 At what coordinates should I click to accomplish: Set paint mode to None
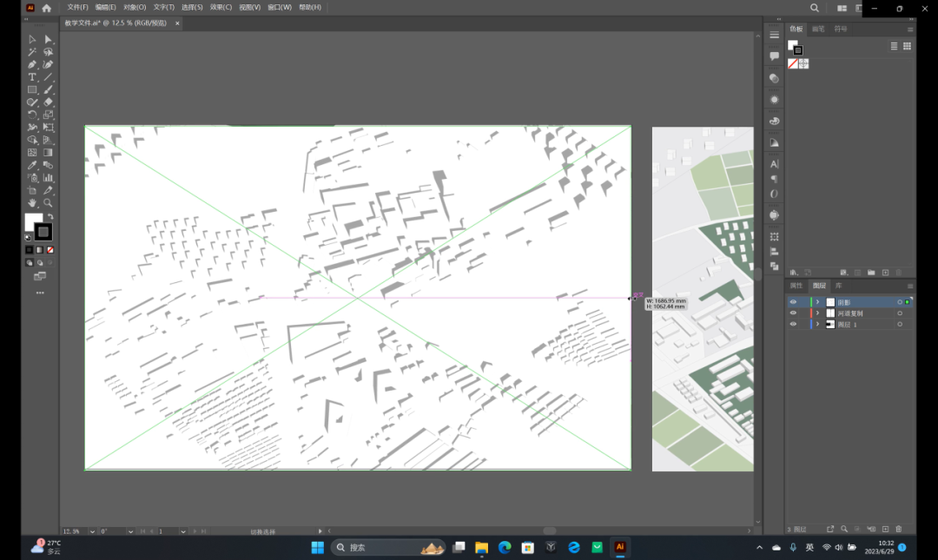pyautogui.click(x=50, y=250)
